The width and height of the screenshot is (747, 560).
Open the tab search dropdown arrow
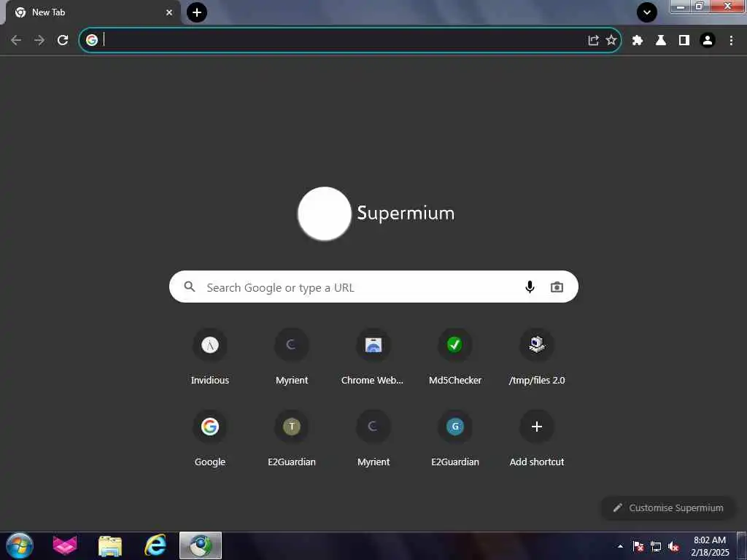[x=647, y=13]
